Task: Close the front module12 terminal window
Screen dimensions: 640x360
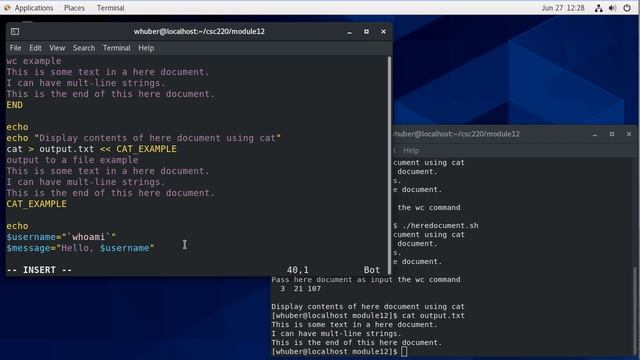Action: pos(383,31)
